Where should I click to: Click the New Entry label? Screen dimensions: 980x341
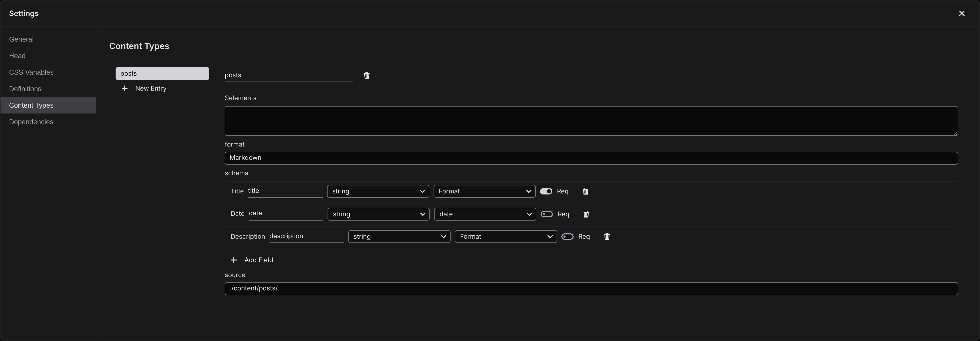coord(151,88)
